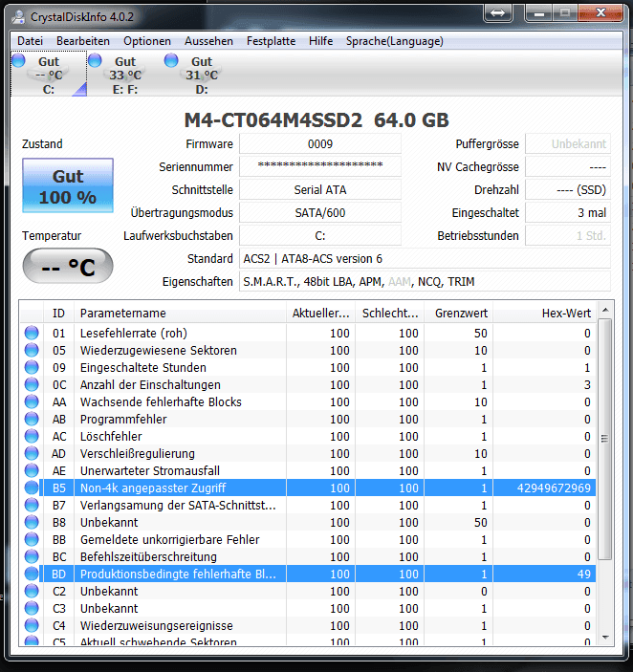Sort by the ID column header
This screenshot has width=633, height=672.
click(58, 314)
